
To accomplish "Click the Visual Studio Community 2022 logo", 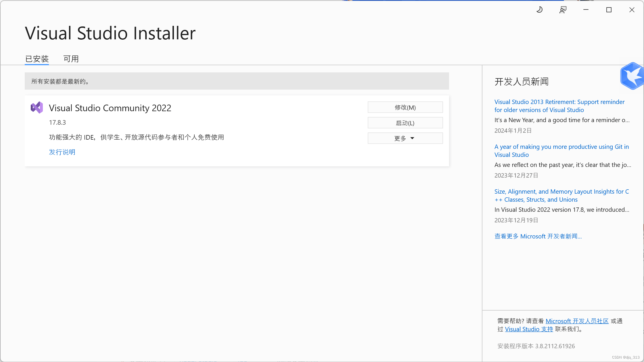I will pyautogui.click(x=37, y=107).
